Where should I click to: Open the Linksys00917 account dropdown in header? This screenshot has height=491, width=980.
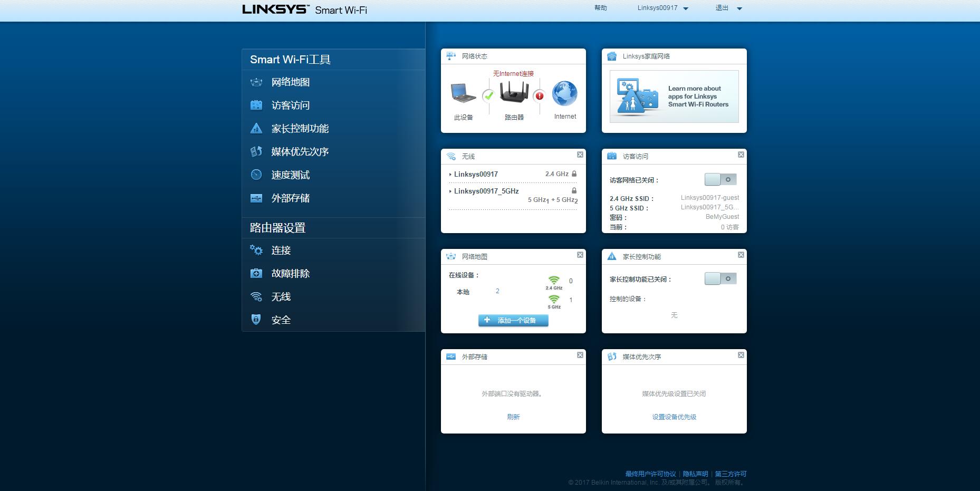point(662,8)
